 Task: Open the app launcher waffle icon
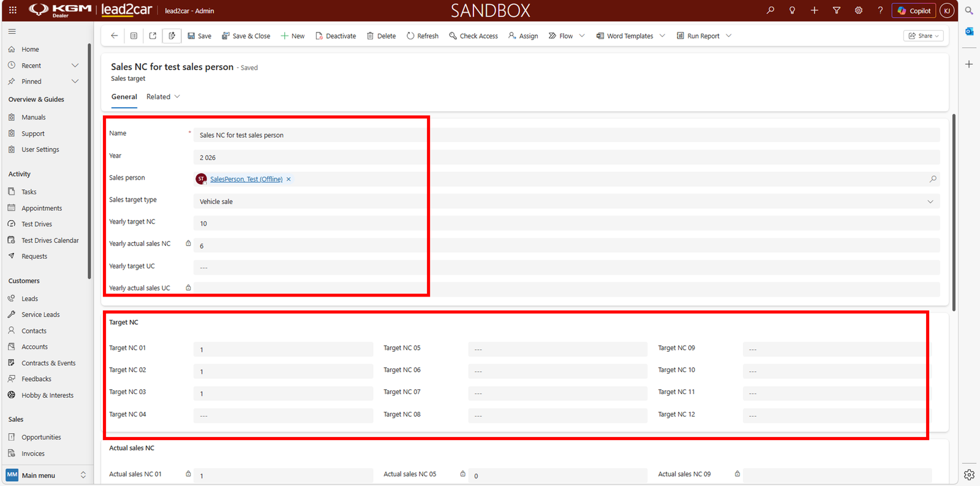[x=13, y=10]
